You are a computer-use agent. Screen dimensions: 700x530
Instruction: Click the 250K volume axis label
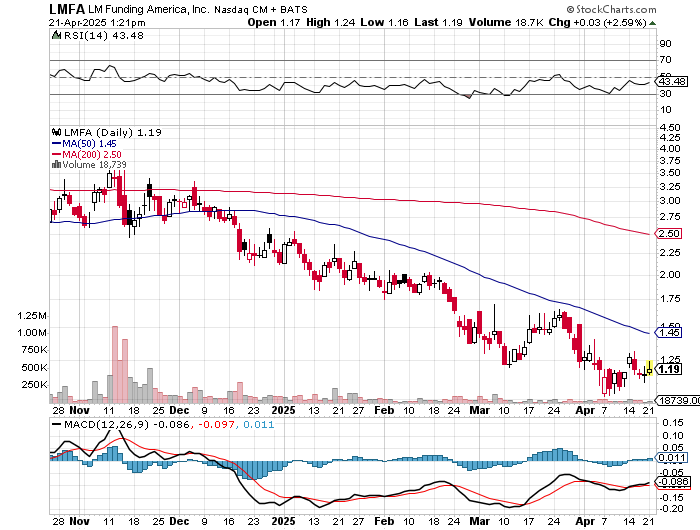tap(34, 384)
